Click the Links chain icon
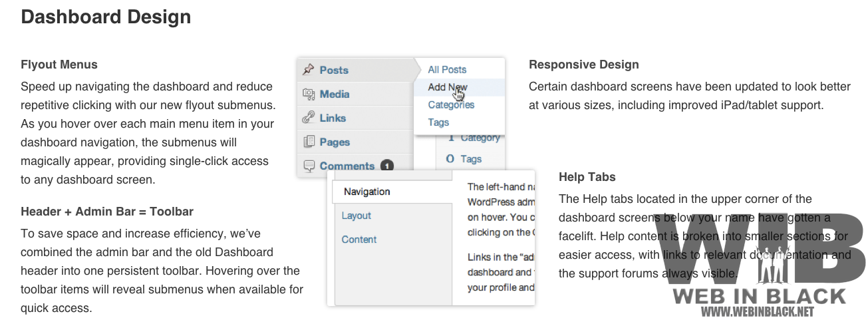The height and width of the screenshot is (318, 868). (x=309, y=118)
